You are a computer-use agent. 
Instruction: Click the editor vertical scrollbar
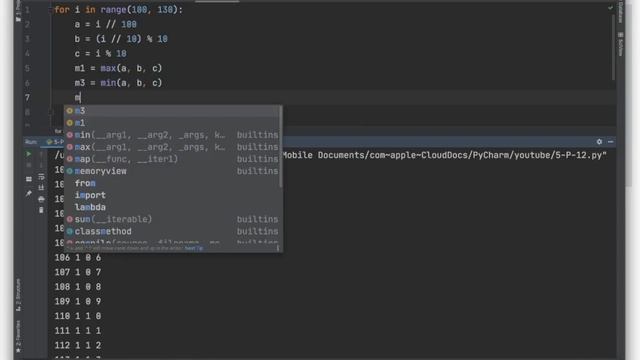[613, 47]
